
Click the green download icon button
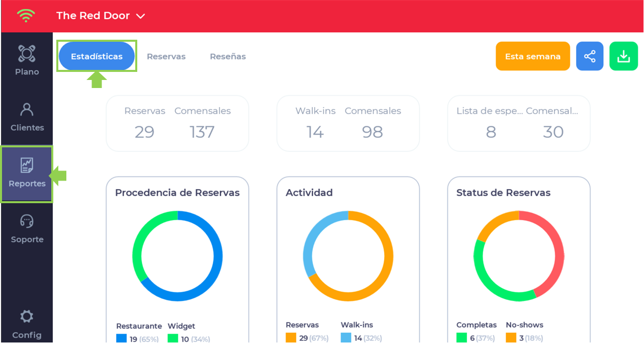click(x=623, y=56)
